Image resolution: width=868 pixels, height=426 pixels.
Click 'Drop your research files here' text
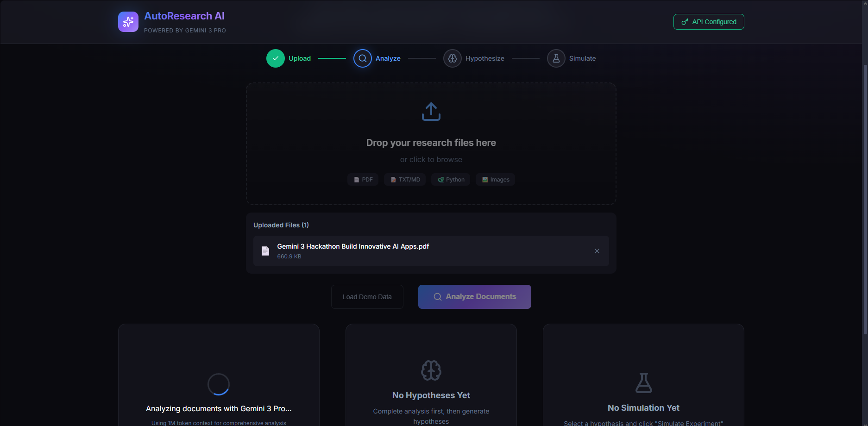click(x=431, y=143)
